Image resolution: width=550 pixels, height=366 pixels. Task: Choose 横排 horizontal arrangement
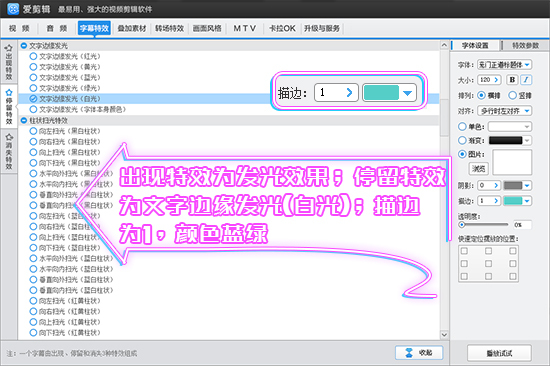pos(490,95)
